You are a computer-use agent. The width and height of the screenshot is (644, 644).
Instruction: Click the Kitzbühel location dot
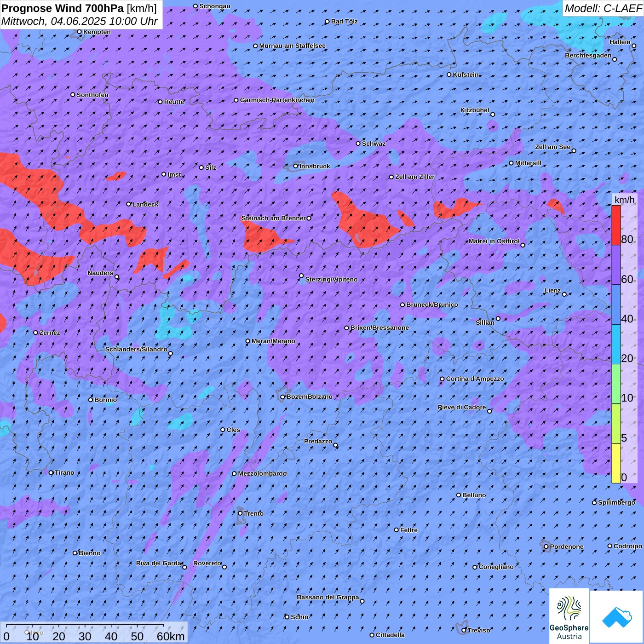pyautogui.click(x=493, y=115)
